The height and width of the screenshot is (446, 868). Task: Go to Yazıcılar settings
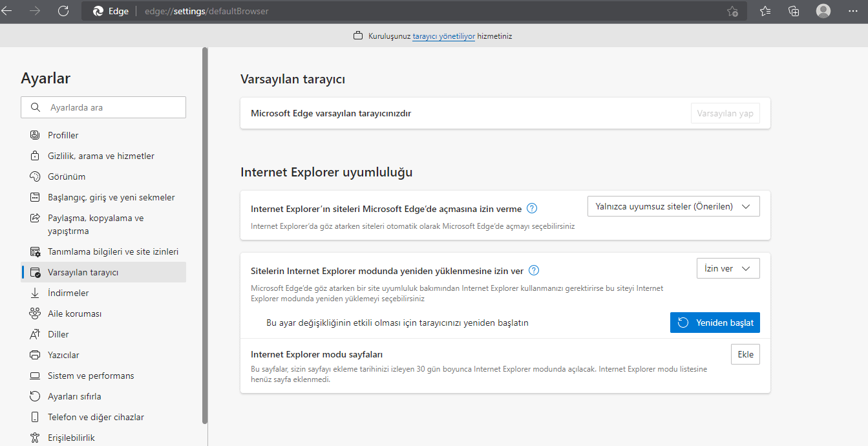pyautogui.click(x=103, y=355)
